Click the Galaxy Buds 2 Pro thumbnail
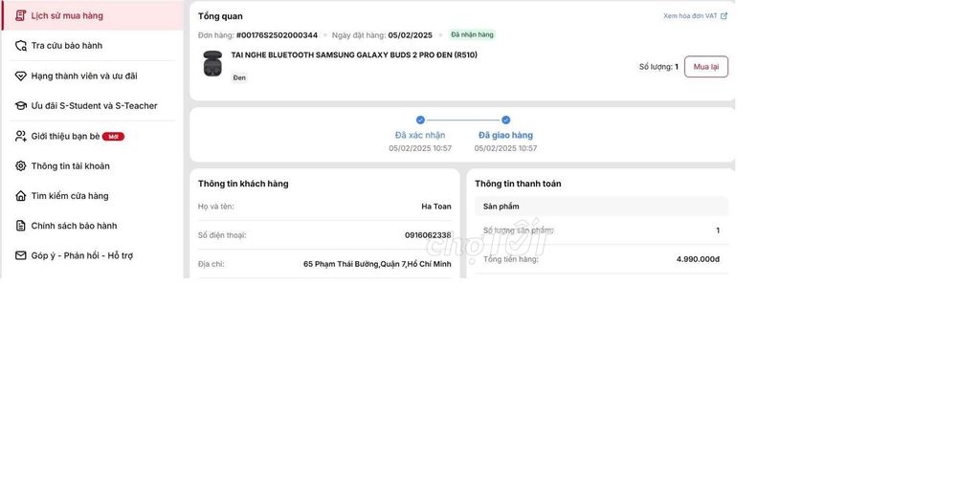 (212, 64)
